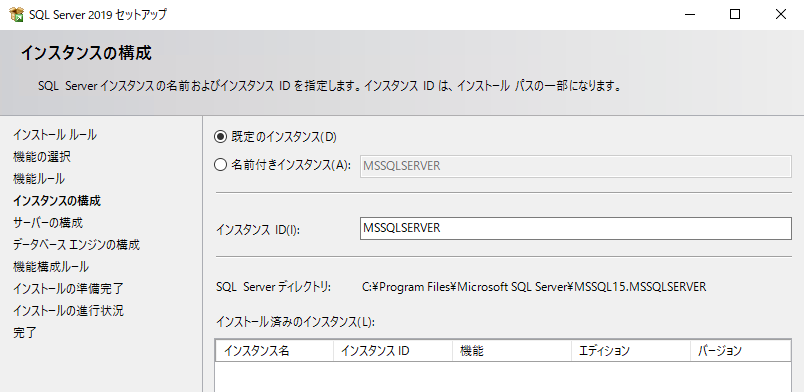
Task: Click the エディション column header
Action: coord(631,351)
